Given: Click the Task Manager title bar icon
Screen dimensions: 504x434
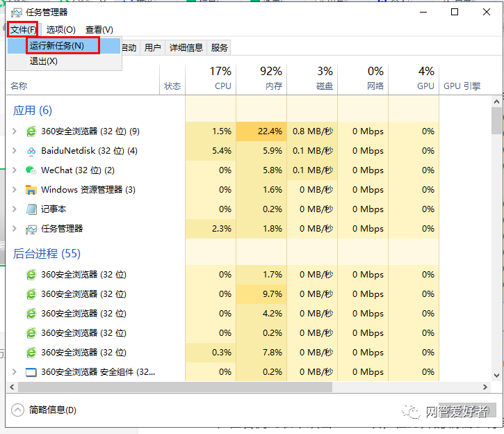Looking at the screenshot, I should coord(17,13).
